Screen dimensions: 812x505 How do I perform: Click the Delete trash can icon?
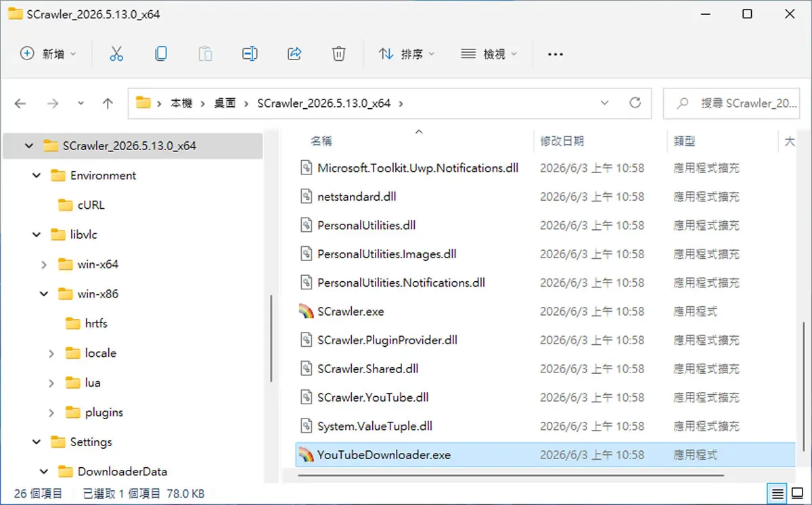tap(339, 54)
